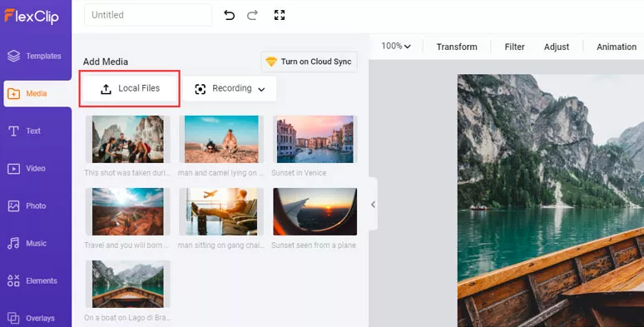This screenshot has width=644, height=327.
Task: Click 'Sunset seen from a plane' caption
Action: coord(314,245)
